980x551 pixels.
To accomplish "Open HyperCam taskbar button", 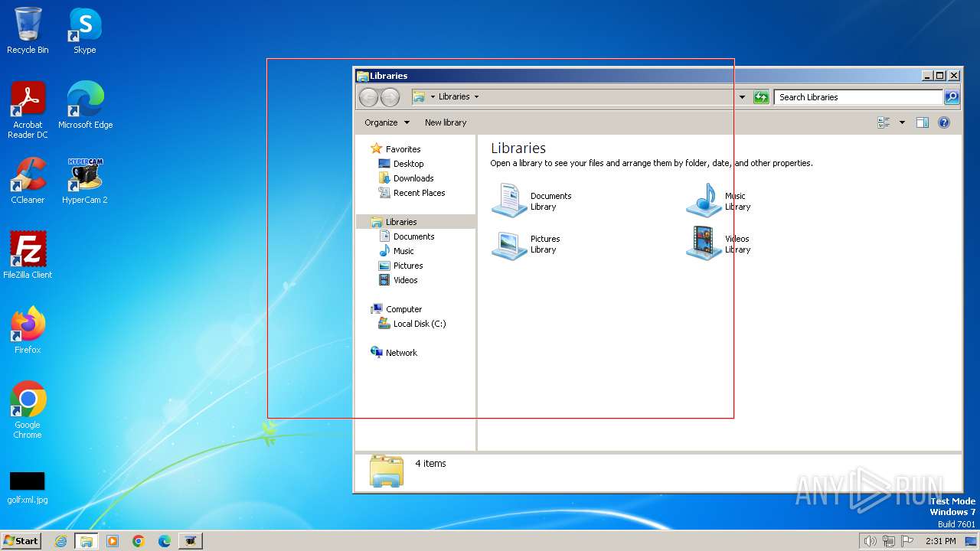I will coord(191,541).
